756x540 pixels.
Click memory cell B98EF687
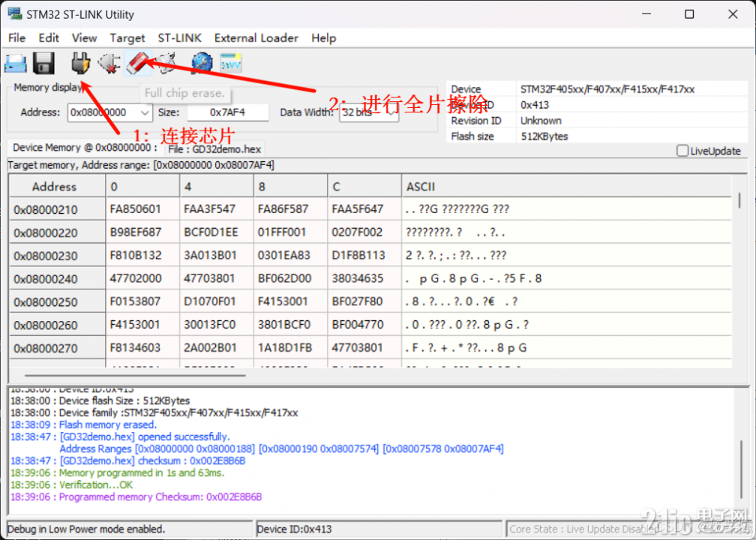tap(142, 232)
